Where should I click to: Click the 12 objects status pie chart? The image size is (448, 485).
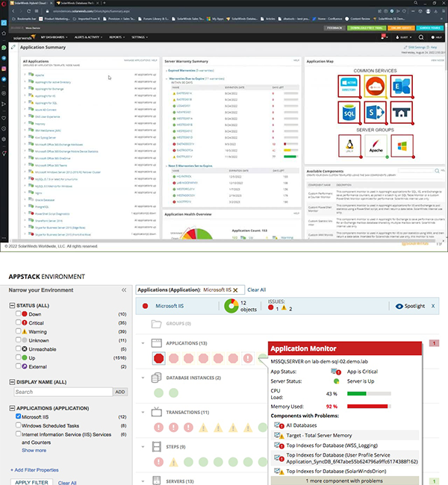pos(231,306)
